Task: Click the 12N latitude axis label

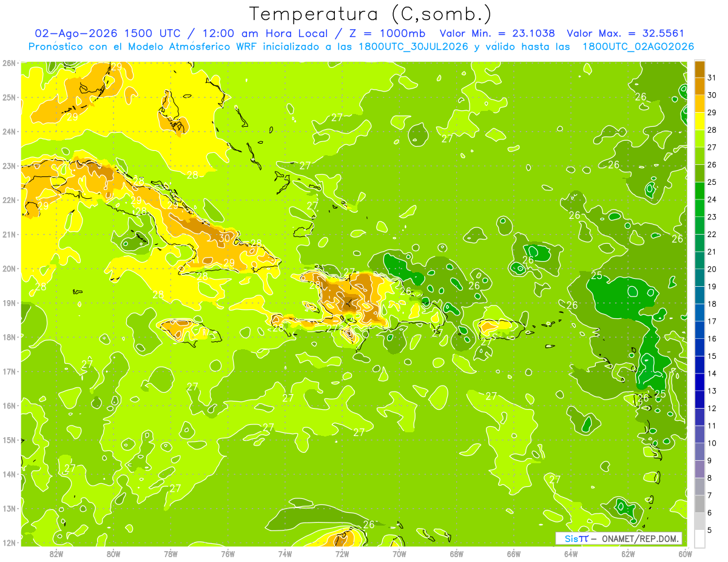Action: point(8,543)
